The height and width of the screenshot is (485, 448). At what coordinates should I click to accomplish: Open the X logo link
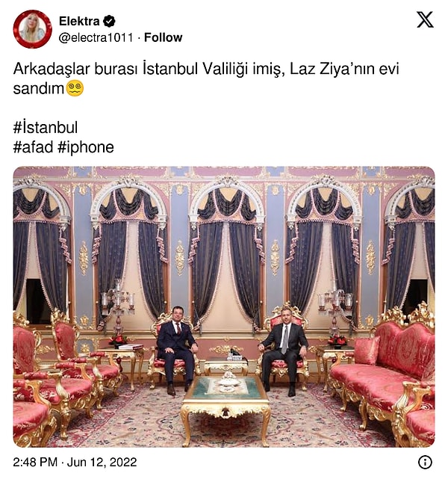point(425,19)
